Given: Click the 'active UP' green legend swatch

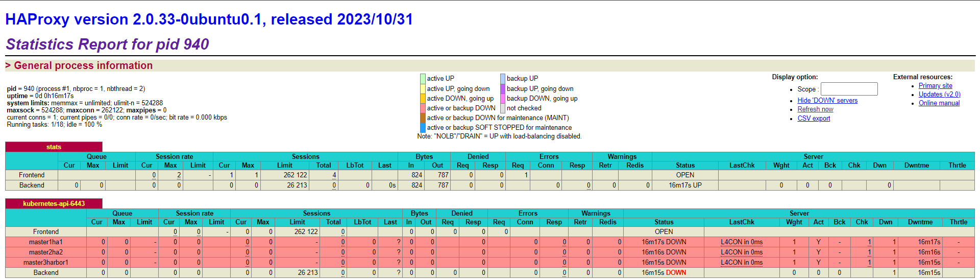Looking at the screenshot, I should 423,79.
